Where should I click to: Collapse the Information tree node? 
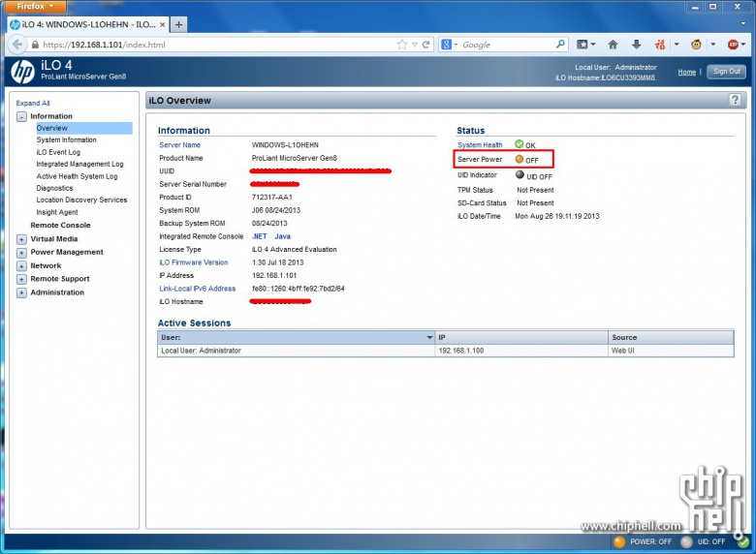21,116
